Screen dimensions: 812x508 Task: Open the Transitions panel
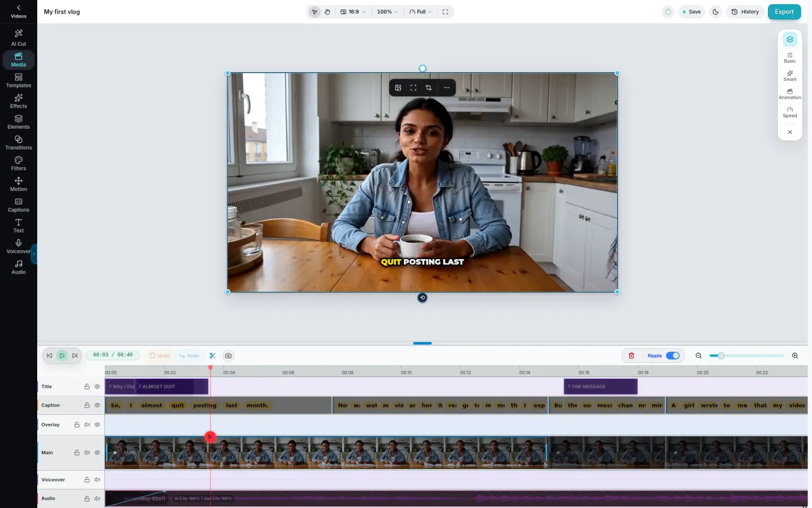click(x=19, y=143)
